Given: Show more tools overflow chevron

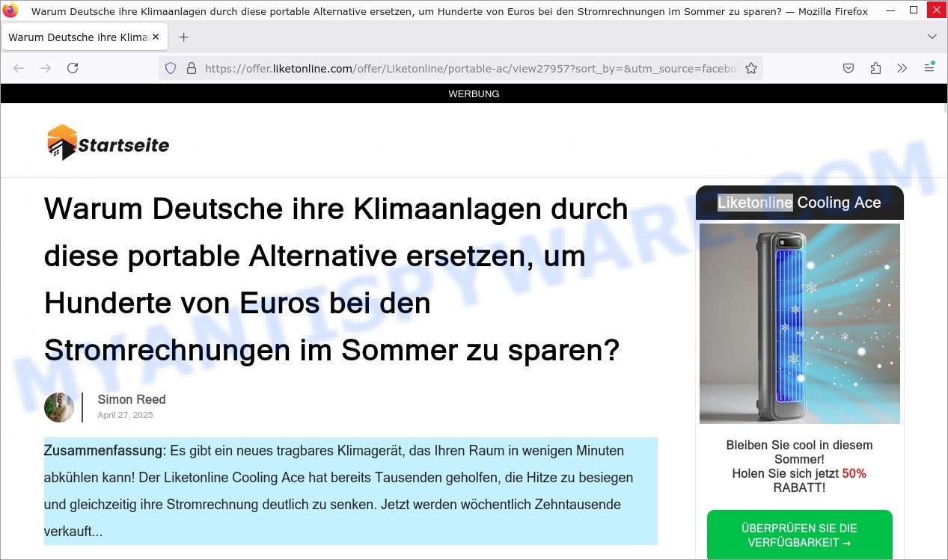Looking at the screenshot, I should pyautogui.click(x=902, y=68).
